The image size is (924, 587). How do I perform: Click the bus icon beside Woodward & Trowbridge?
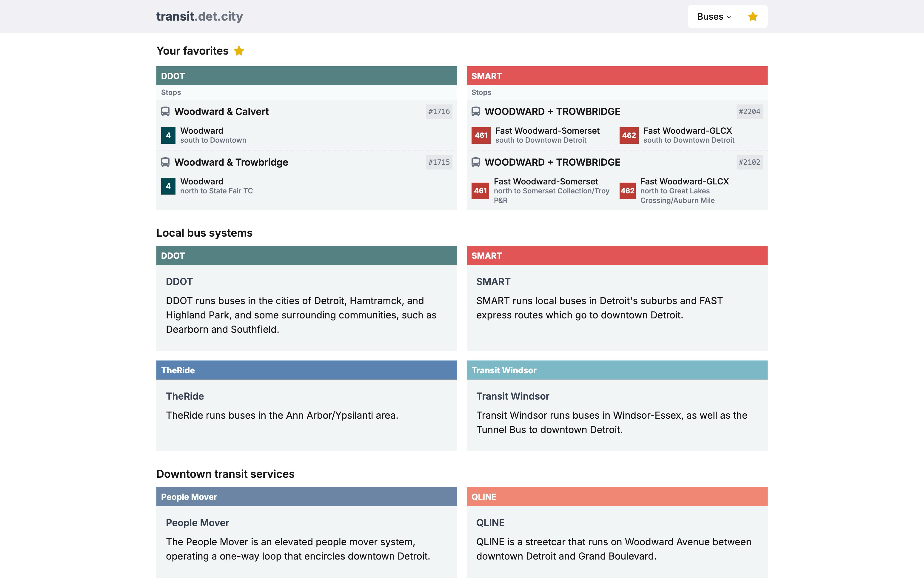[166, 162]
